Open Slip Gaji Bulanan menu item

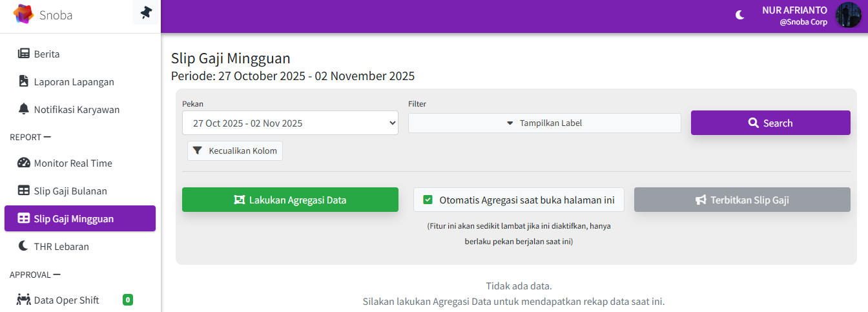[70, 191]
